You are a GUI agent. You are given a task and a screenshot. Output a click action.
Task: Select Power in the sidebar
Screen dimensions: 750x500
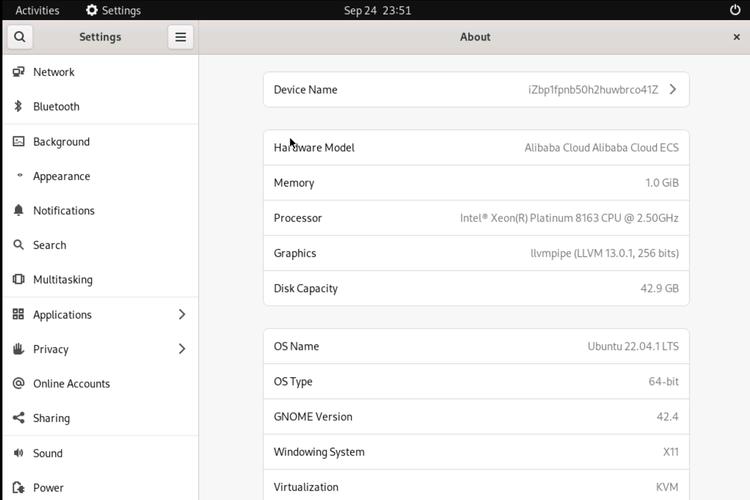click(x=48, y=488)
